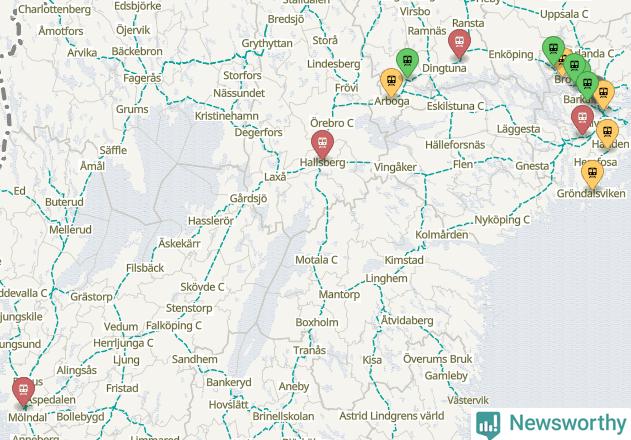Select the Nyköping C map label
631x440 pixels.
point(502,220)
